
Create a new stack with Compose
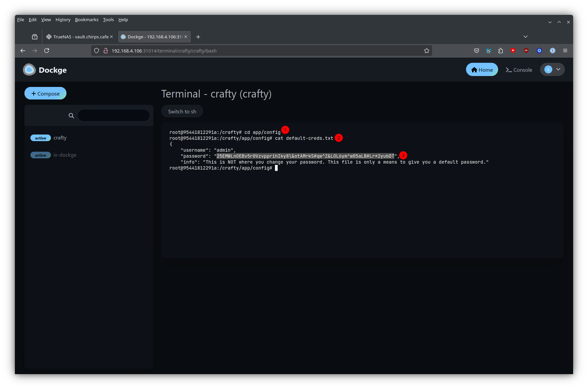click(x=45, y=94)
